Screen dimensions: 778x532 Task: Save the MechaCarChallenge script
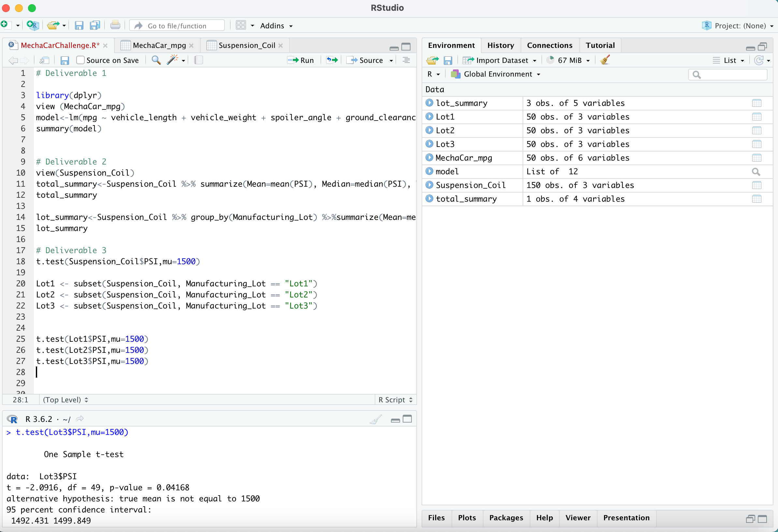point(65,60)
